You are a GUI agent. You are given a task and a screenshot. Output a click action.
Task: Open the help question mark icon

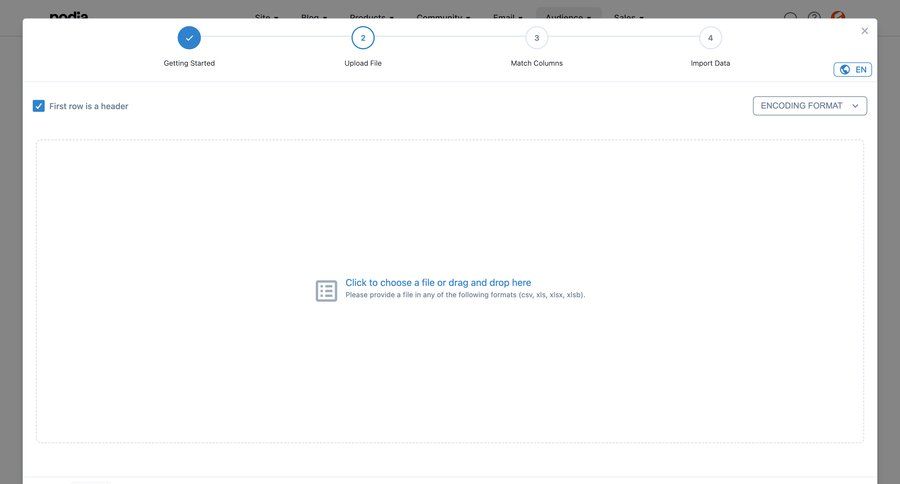point(814,18)
